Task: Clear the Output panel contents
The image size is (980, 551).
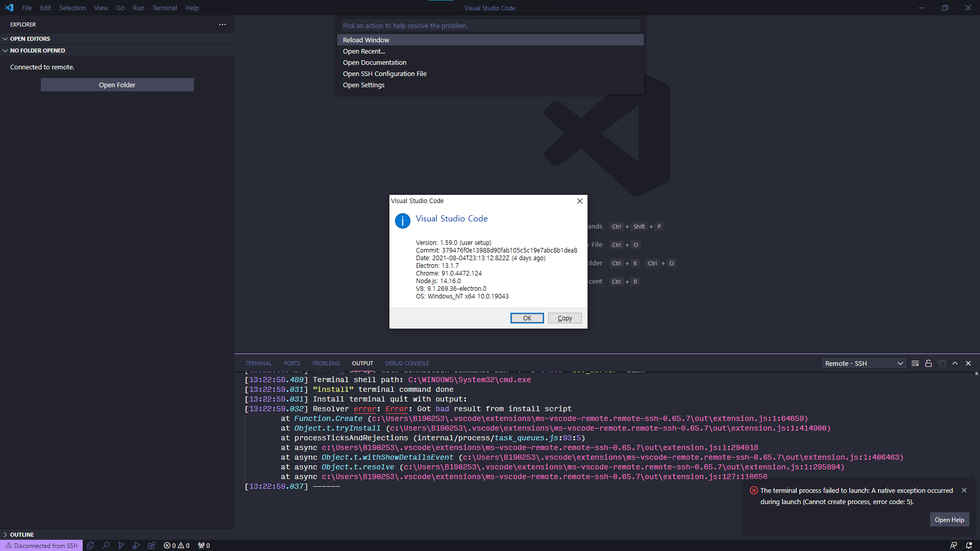Action: (x=915, y=363)
